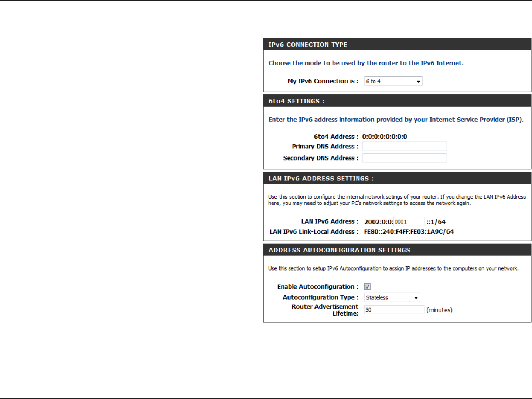This screenshot has width=532, height=399.
Task: Click the Autoconfiguration Type label
Action: tap(320, 297)
